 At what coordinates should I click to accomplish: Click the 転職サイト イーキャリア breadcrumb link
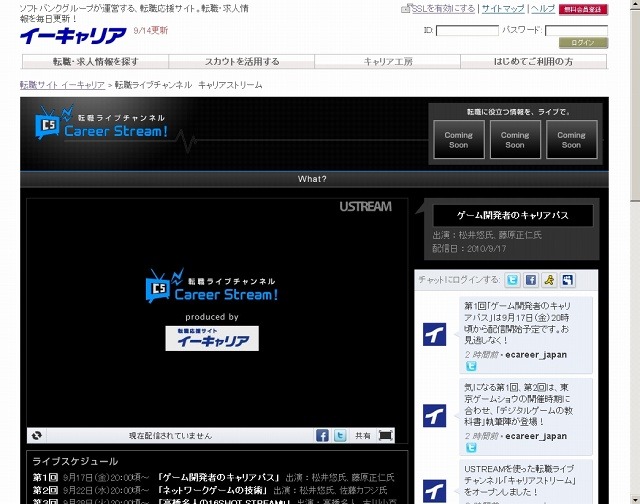[62, 85]
